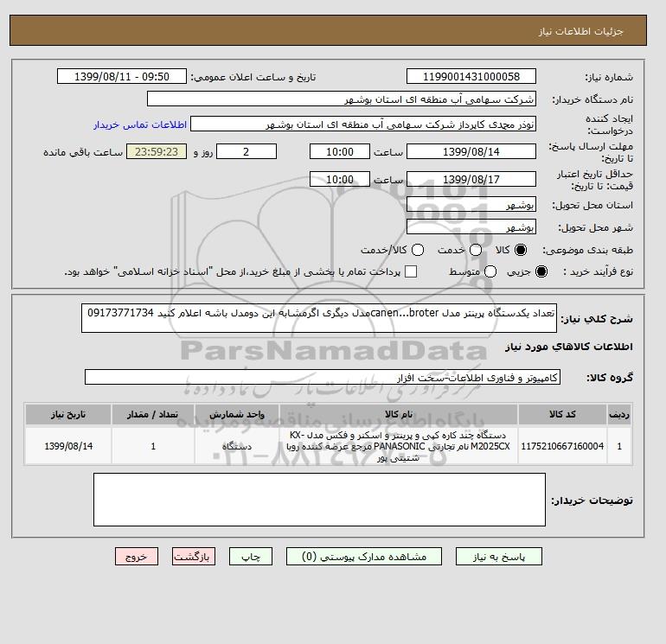Image resolution: width=666 pixels, height=644 pixels.
Task: Click the گروه کالا field
Action: pyautogui.click(x=323, y=377)
